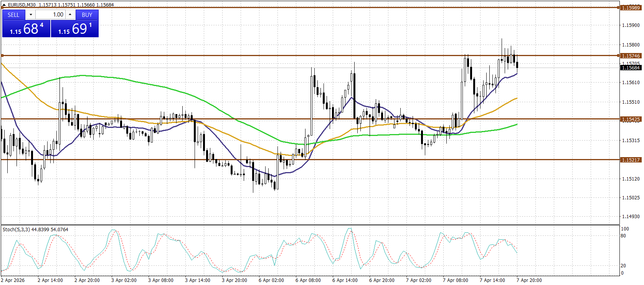Screen dimensions: 644x285
Task: Click the stochastic scale level 20
Action: [623, 266]
